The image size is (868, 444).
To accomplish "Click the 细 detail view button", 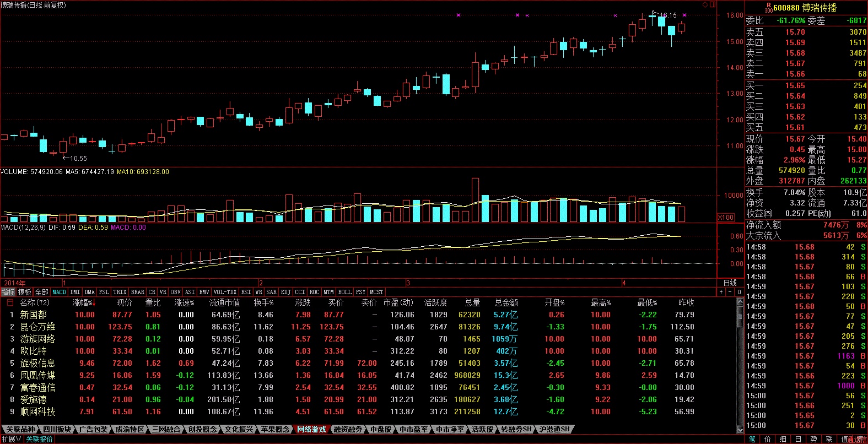I will [783, 439].
